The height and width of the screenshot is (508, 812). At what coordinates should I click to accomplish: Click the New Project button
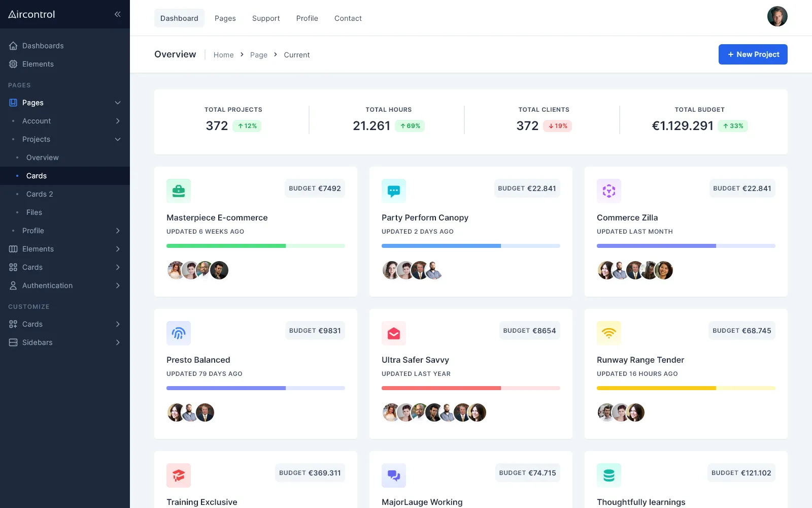coord(753,54)
